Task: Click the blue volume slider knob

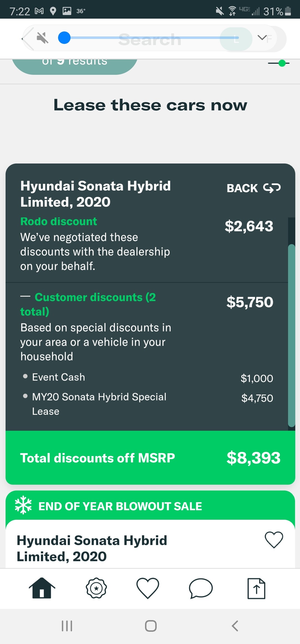Action: tap(64, 38)
